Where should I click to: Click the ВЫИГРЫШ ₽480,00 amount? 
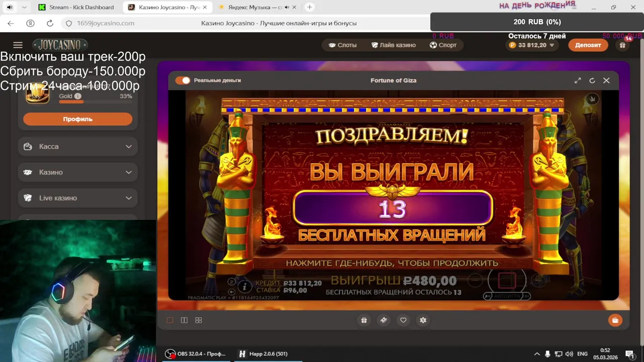[x=393, y=281]
